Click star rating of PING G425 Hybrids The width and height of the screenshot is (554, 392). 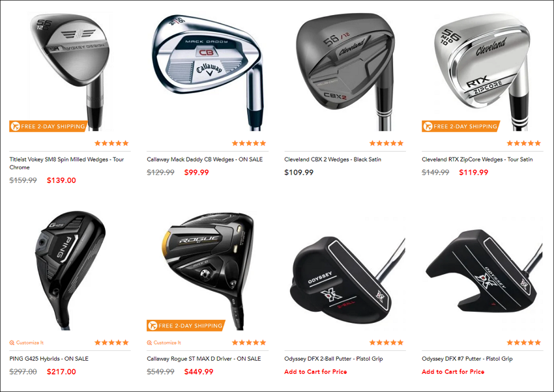111,343
